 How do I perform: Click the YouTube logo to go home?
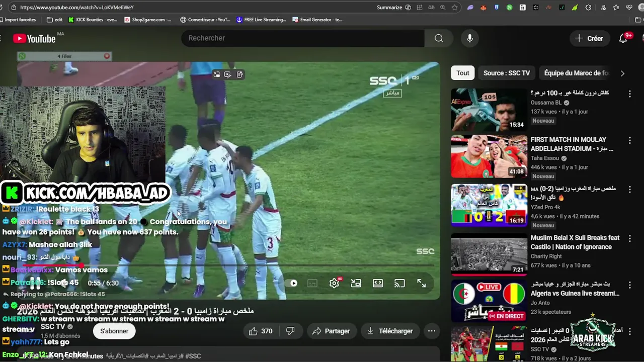coord(34,39)
